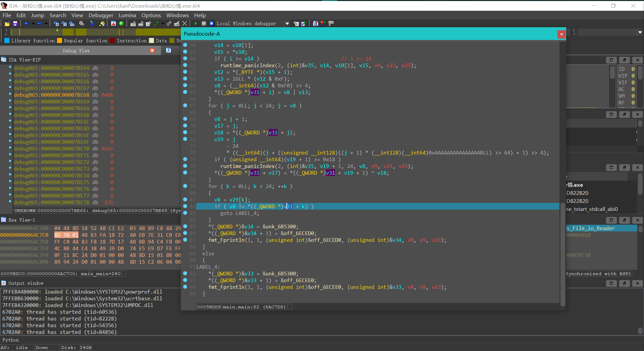Click the X cancel toolbar icon
The image size is (644, 351).
(x=184, y=24)
